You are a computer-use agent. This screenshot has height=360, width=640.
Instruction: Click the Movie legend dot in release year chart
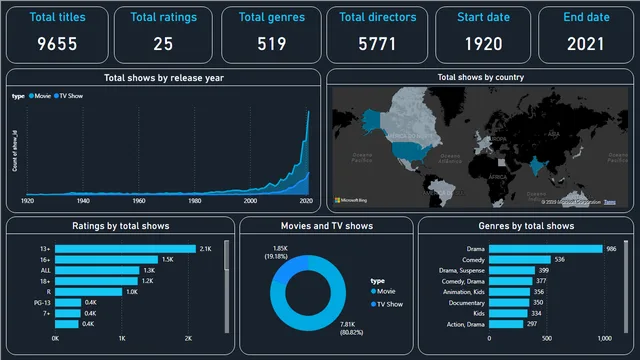(31, 96)
